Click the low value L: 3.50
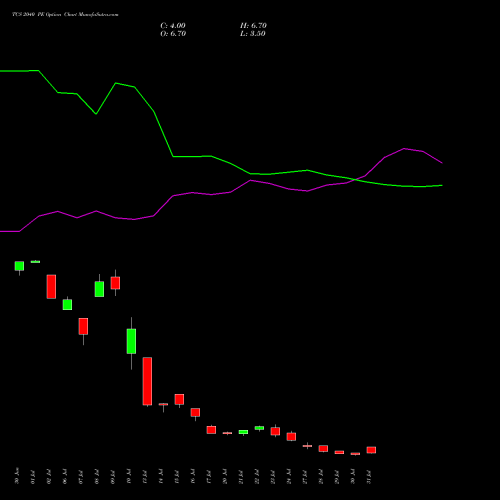Image resolution: width=500 pixels, height=500 pixels. (253, 33)
